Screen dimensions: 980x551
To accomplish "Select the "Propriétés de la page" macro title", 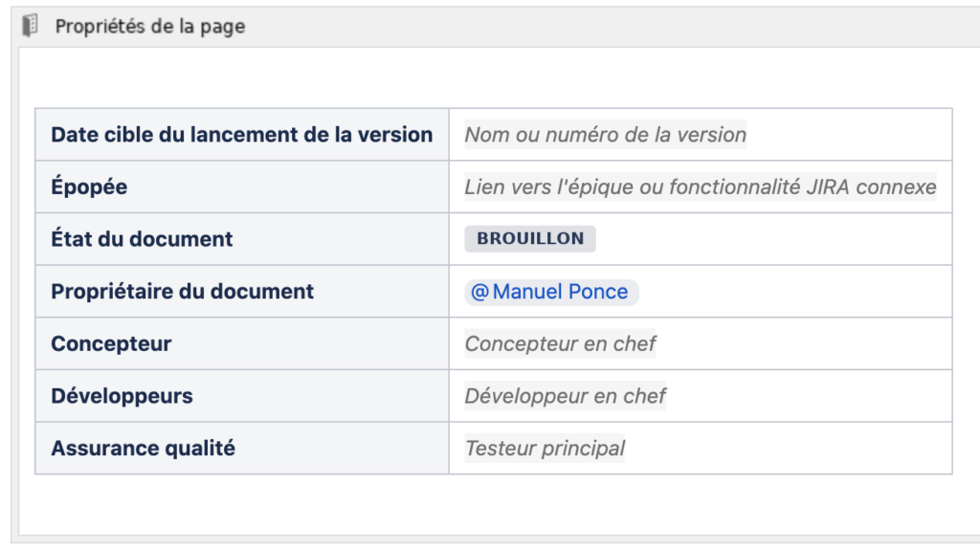I will tap(150, 27).
